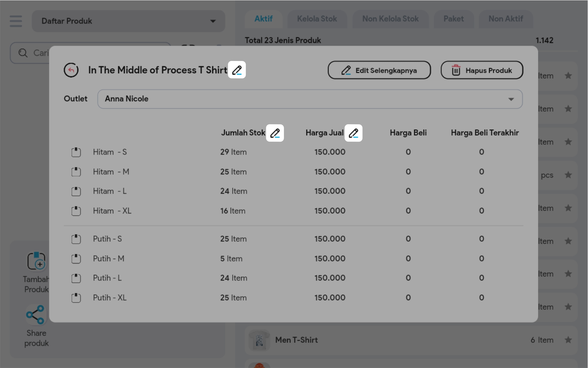
Task: Click the Putih - M variant icon
Action: coord(76,259)
